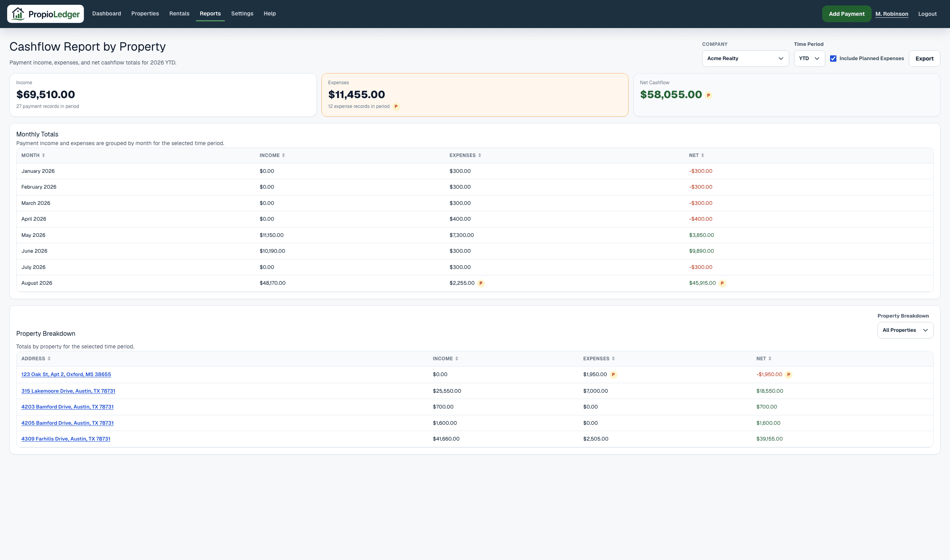Go to the Dashboard menu
The width and height of the screenshot is (950, 560).
(x=106, y=13)
